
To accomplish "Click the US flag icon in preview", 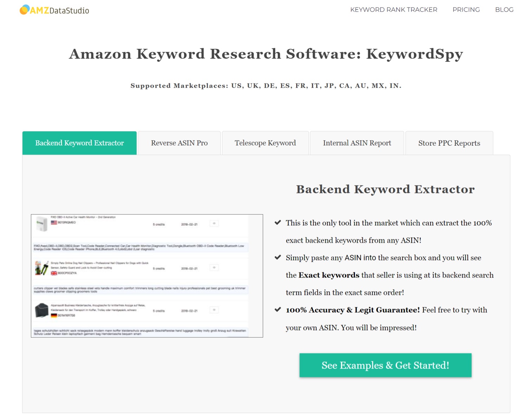I will tap(54, 223).
